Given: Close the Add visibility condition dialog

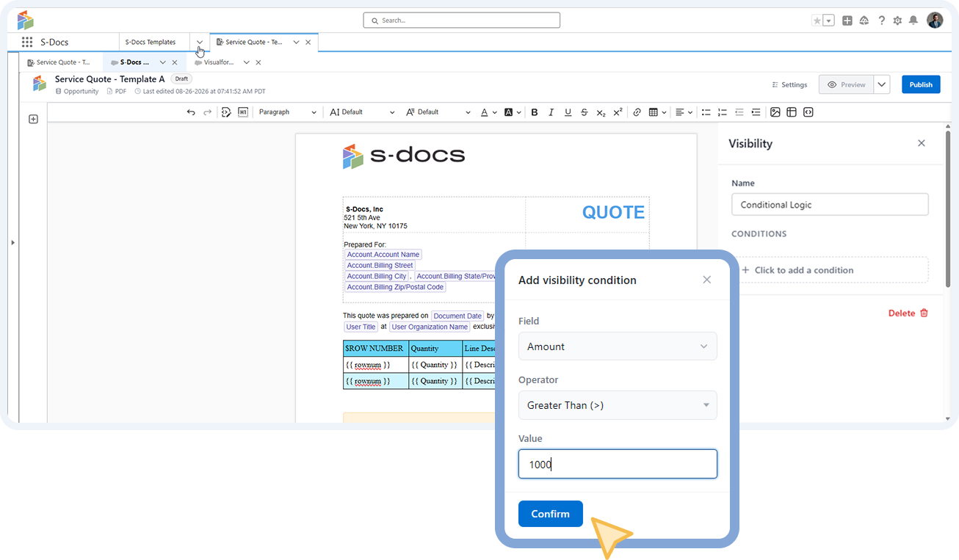Looking at the screenshot, I should (x=707, y=280).
